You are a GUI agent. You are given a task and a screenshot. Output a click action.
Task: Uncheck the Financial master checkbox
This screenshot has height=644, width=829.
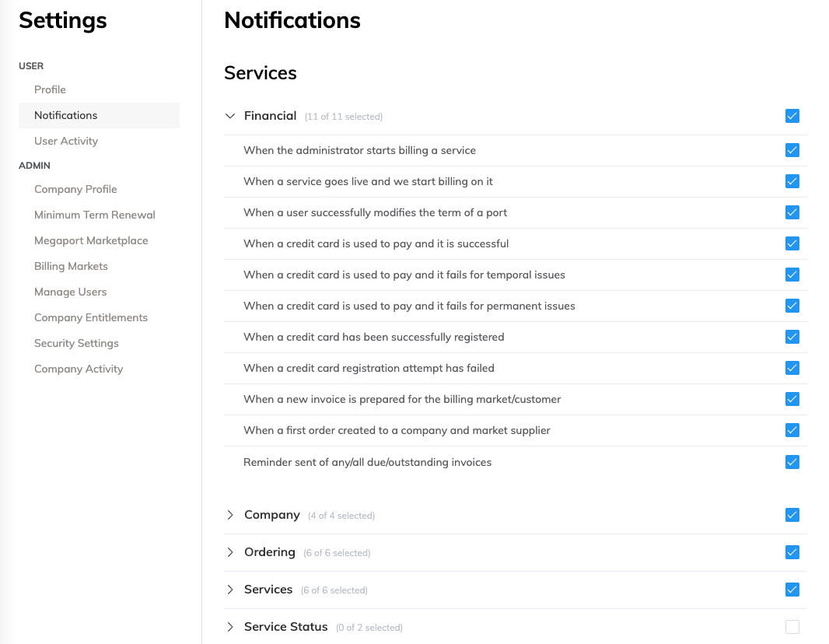(792, 115)
